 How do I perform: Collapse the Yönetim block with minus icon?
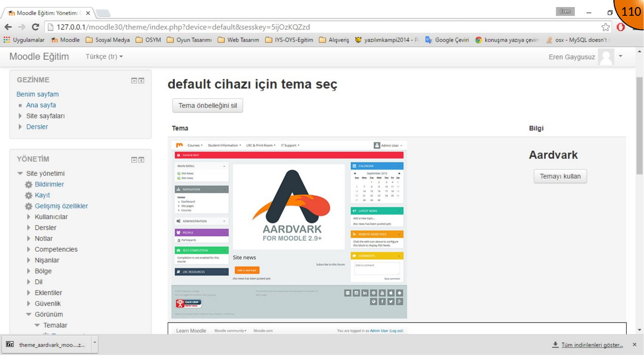(x=134, y=160)
